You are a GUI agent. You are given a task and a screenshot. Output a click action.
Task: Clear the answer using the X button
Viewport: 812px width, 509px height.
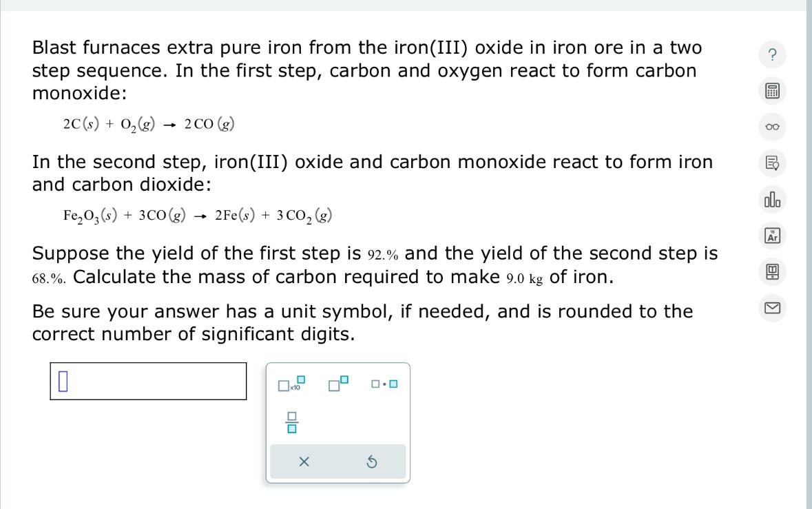[x=303, y=461]
